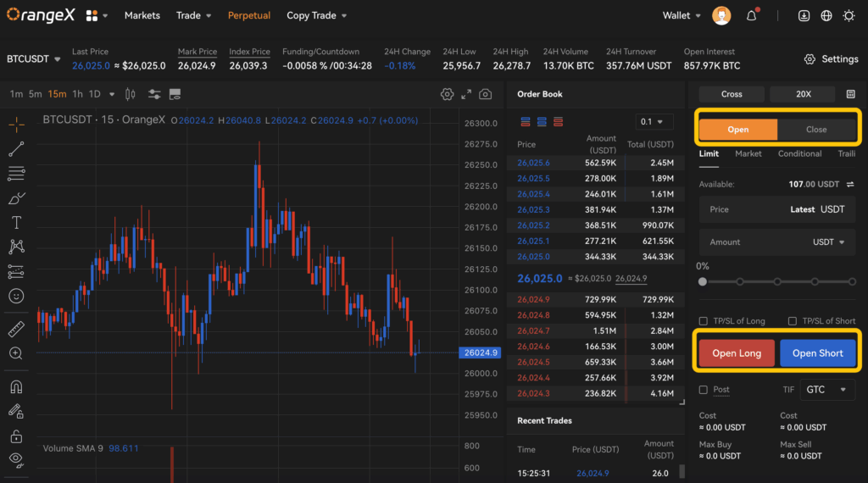This screenshot has height=483, width=868.
Task: Set the amount slider to 50% mark
Action: click(777, 281)
